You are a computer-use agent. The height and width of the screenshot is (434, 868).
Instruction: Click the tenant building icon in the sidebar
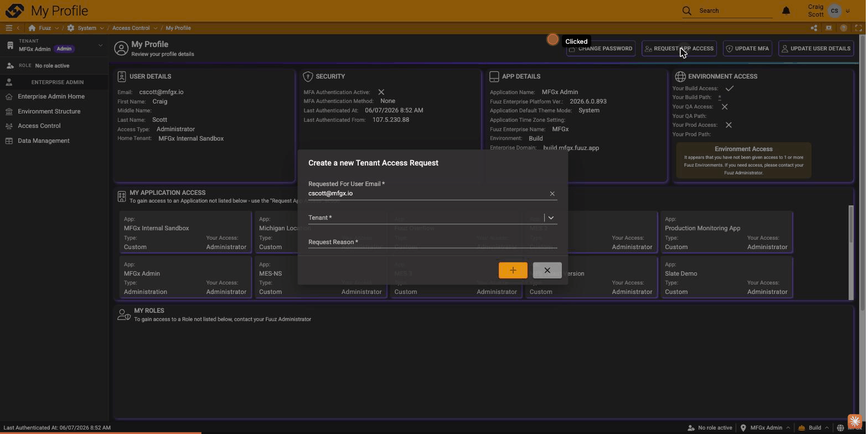point(10,45)
